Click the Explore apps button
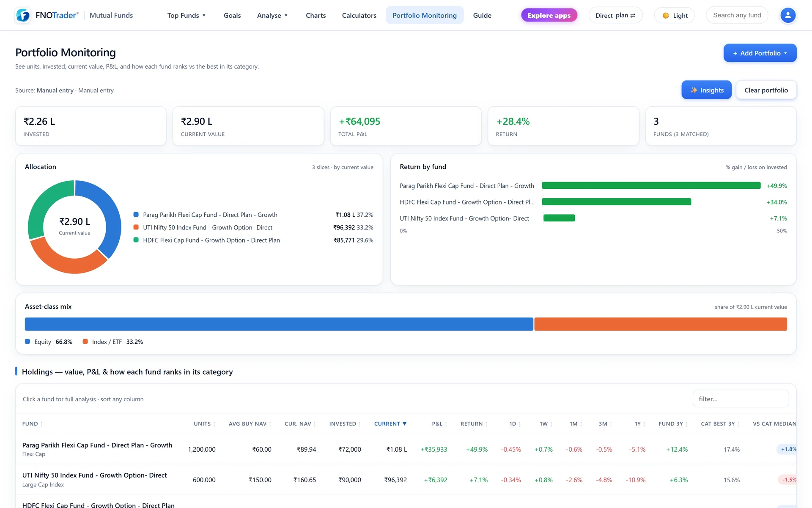The width and height of the screenshot is (812, 508). 549,15
